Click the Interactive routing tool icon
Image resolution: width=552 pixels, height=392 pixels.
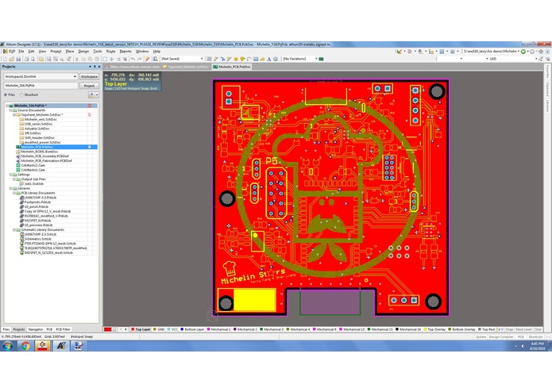pyautogui.click(x=216, y=59)
